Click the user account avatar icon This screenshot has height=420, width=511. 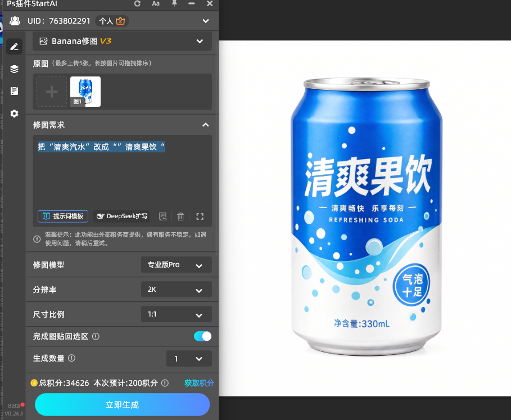15,21
